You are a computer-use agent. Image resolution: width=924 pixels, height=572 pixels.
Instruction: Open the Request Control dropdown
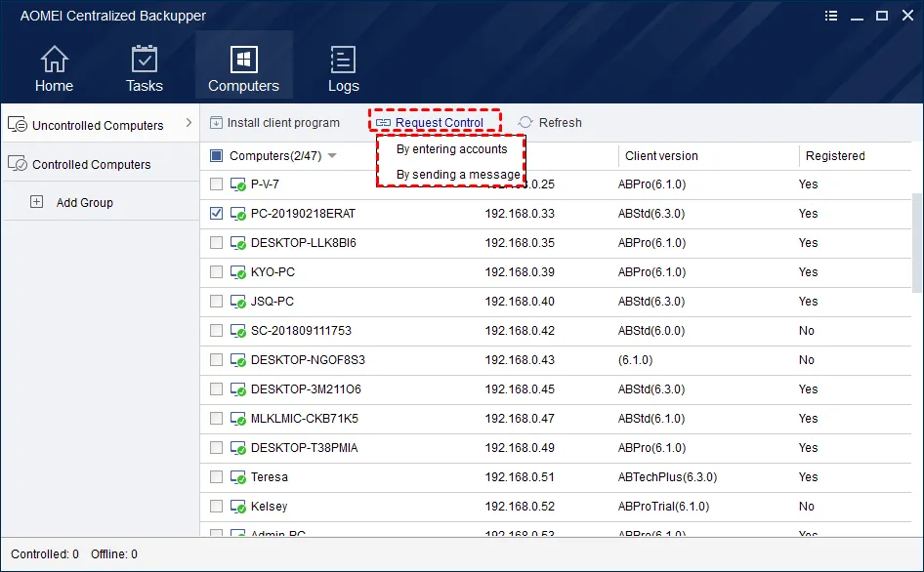coord(435,123)
